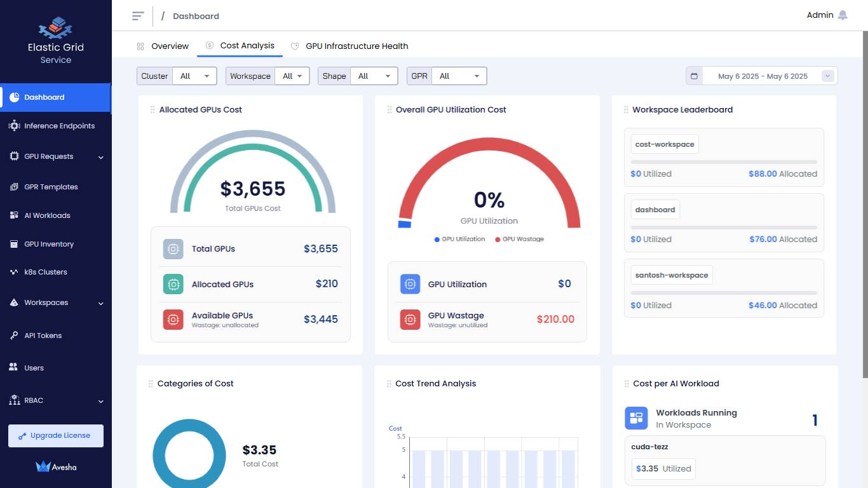Select the cost-workspace leaderboard entry
The width and height of the screenshot is (868, 488).
(x=665, y=144)
